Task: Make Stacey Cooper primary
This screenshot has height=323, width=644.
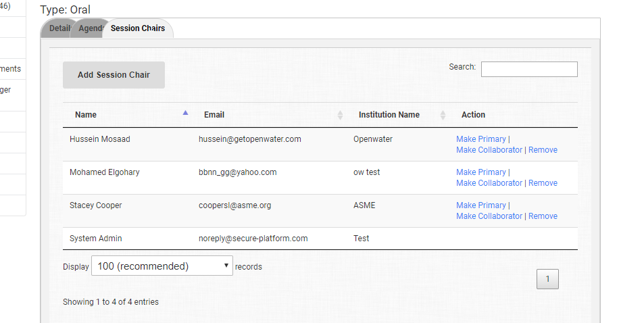Action: pyautogui.click(x=480, y=205)
